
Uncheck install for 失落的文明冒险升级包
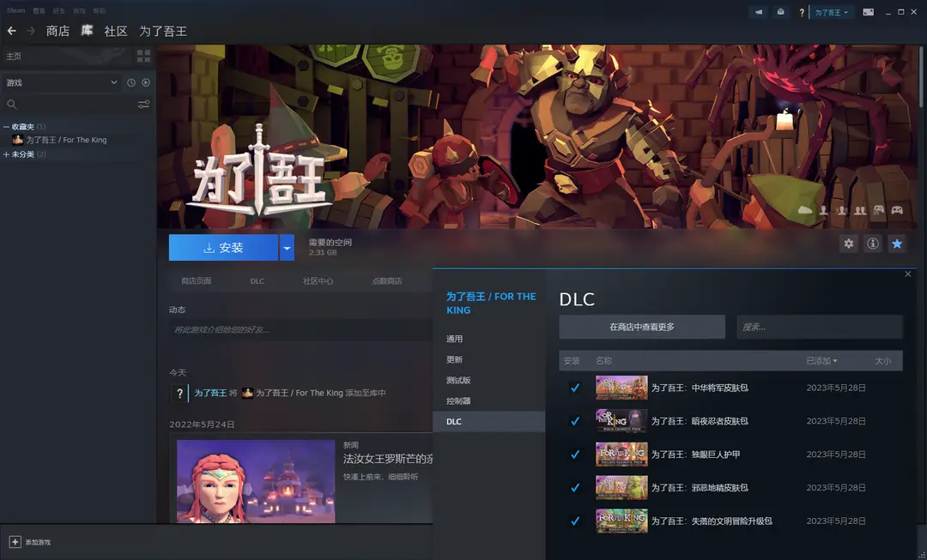pyautogui.click(x=574, y=521)
